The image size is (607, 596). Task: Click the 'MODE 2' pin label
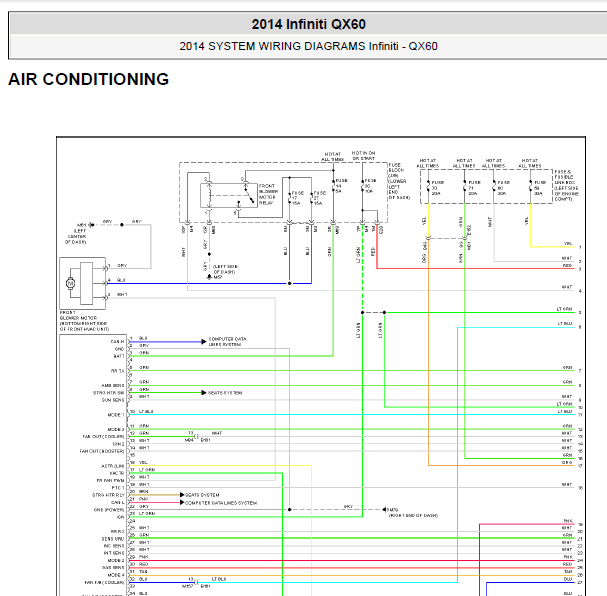click(x=116, y=560)
